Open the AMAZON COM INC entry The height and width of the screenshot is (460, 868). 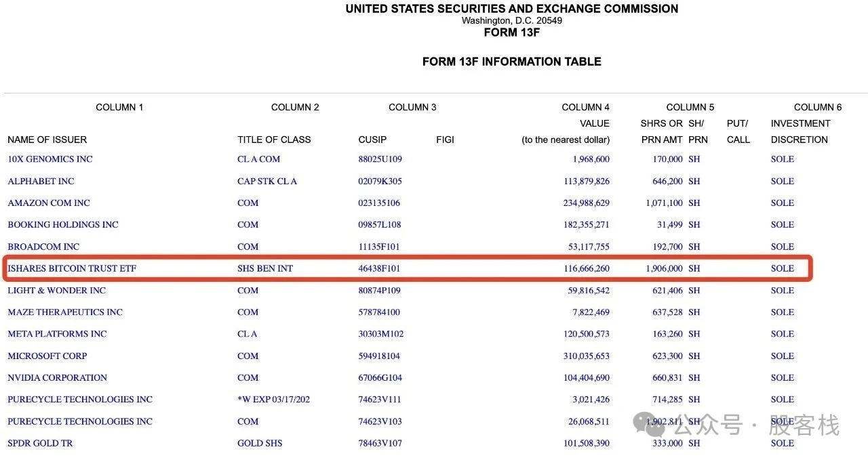tap(49, 203)
